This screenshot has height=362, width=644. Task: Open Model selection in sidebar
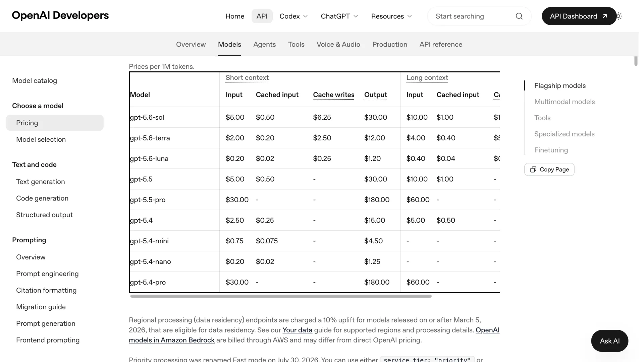point(41,139)
